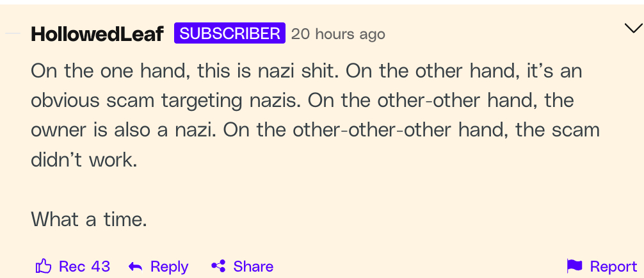The height and width of the screenshot is (278, 644).
Task: Click the line starting "obvious scam targeting"
Action: (x=302, y=101)
